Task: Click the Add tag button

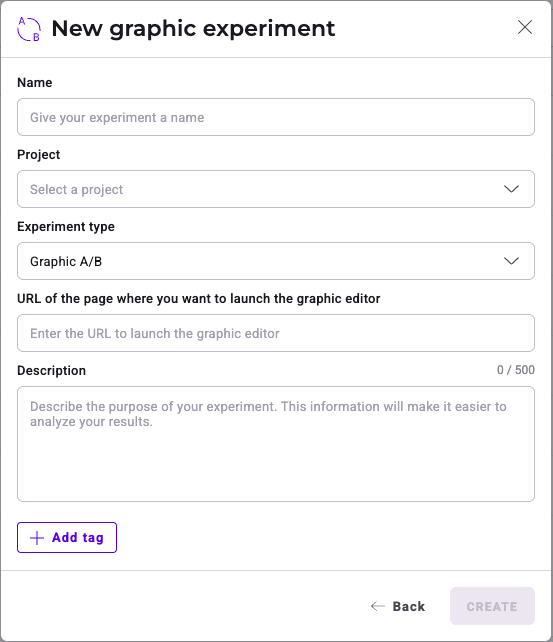Action: [67, 538]
